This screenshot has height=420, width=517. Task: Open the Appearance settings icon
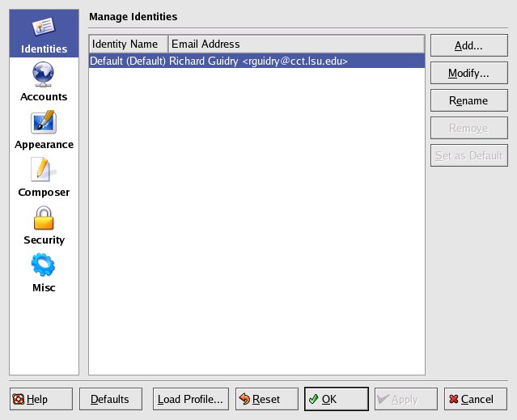click(x=44, y=123)
